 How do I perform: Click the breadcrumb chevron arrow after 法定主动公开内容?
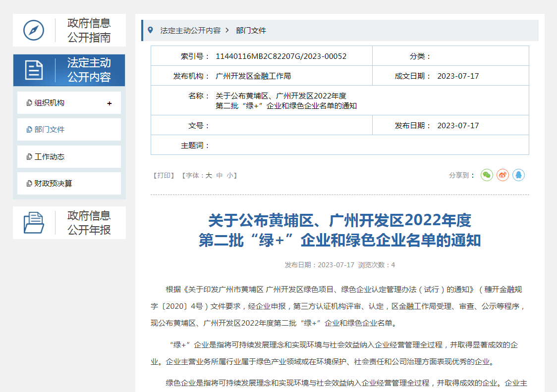click(x=227, y=30)
